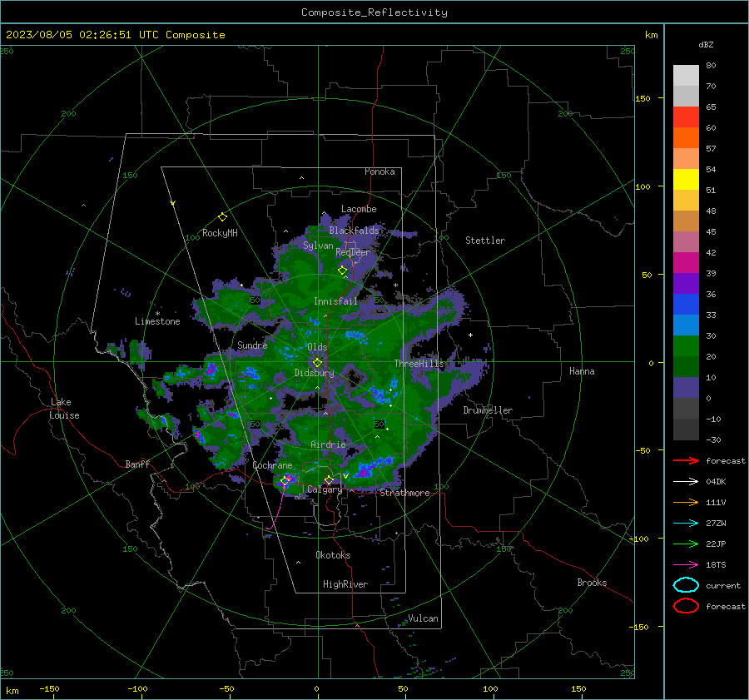
Task: Click the dBZ heading of the legend
Action: [x=706, y=45]
